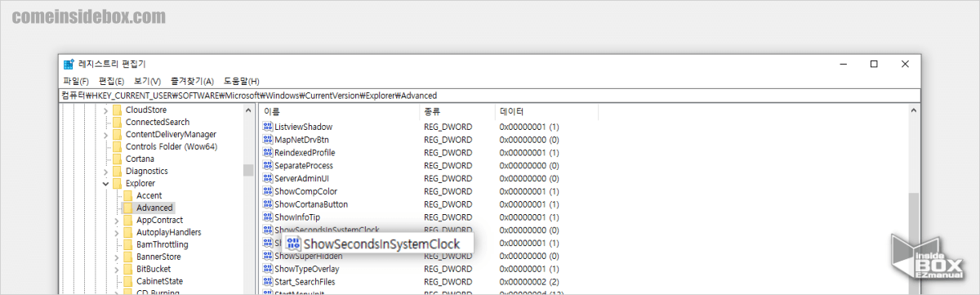980x295 pixels.
Task: Click data 0x00000000 (0) of ShowSuperHidden
Action: (529, 256)
